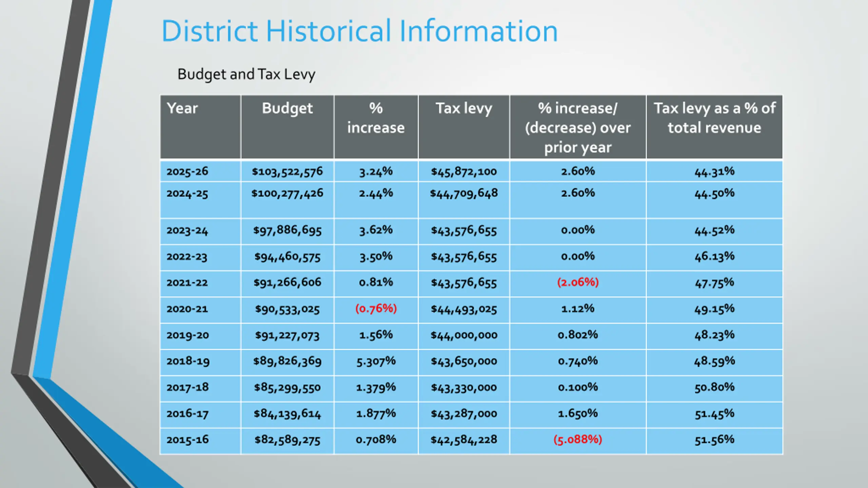The image size is (868, 488).
Task: Click the Year column header
Action: [200, 127]
